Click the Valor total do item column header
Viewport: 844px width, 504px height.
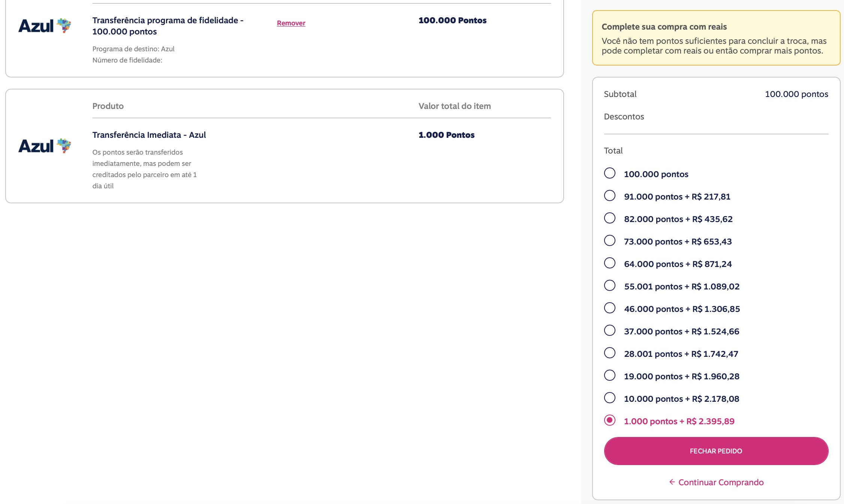pyautogui.click(x=455, y=106)
